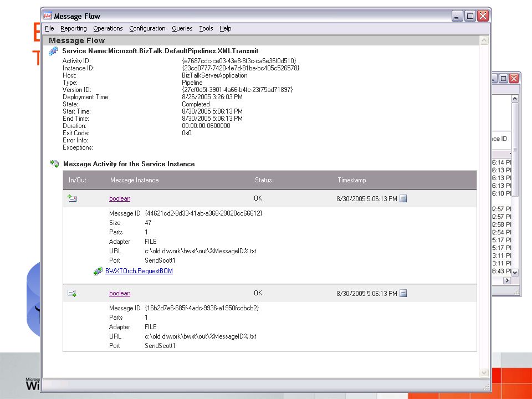Click scroll up arrow in background window
Viewport: 532px width, 399px height.
tap(515, 99)
